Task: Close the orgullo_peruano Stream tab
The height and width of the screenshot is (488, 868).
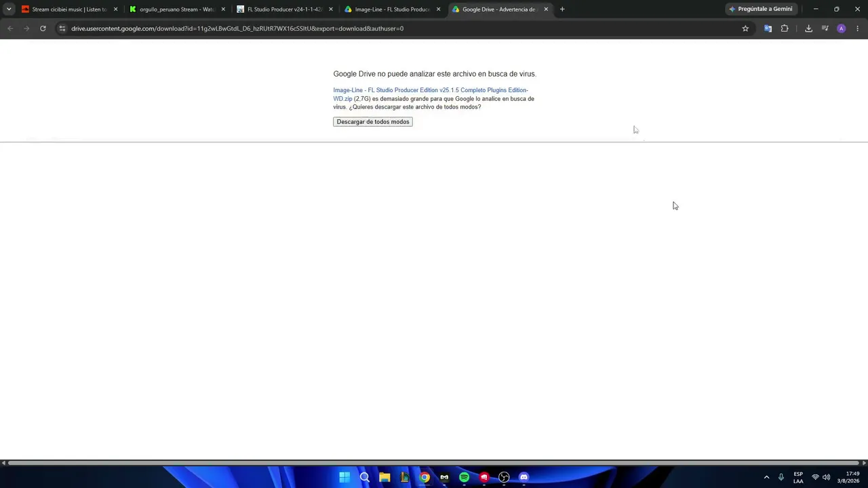Action: pyautogui.click(x=223, y=9)
